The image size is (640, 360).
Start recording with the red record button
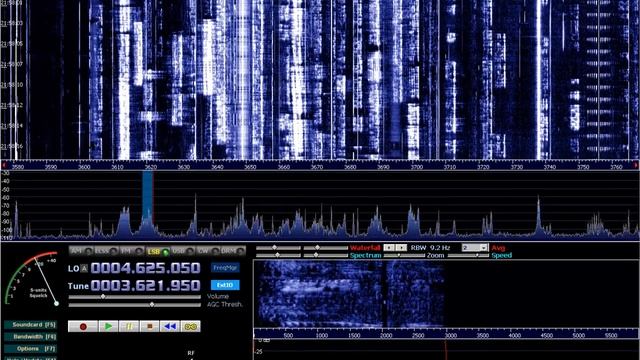83,326
